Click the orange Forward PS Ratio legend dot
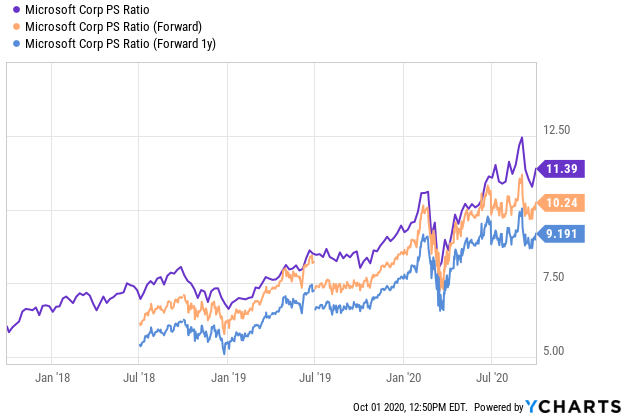Image resolution: width=625 pixels, height=419 pixels. click(16, 27)
